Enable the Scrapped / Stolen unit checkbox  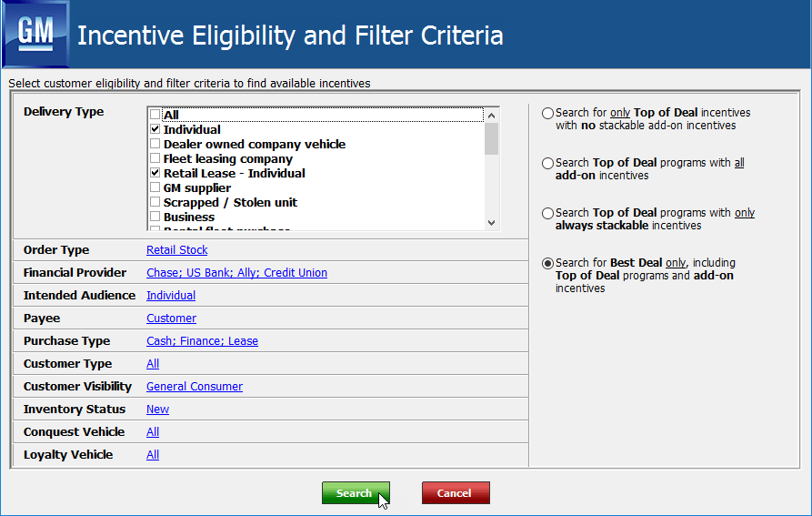click(x=155, y=201)
